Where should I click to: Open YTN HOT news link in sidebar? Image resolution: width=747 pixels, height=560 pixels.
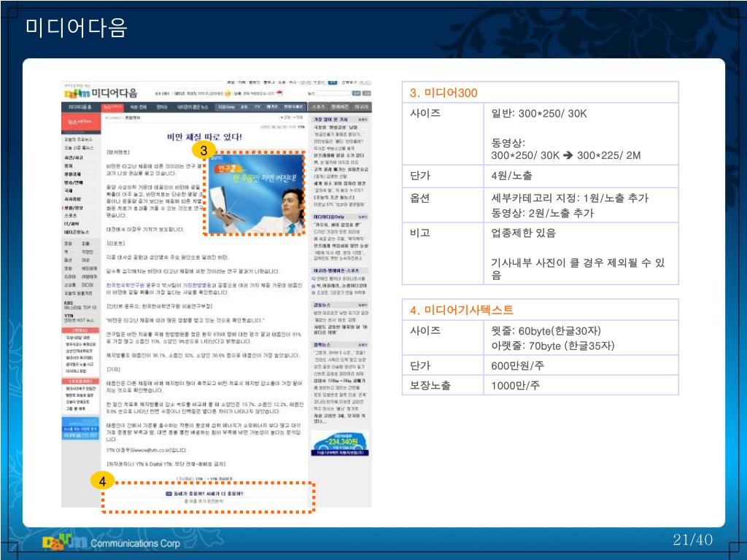(x=79, y=318)
